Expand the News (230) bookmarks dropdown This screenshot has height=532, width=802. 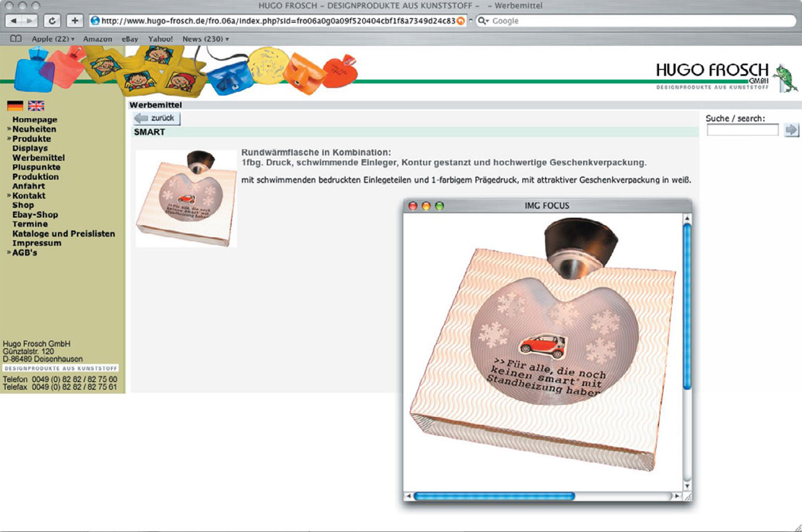click(205, 39)
